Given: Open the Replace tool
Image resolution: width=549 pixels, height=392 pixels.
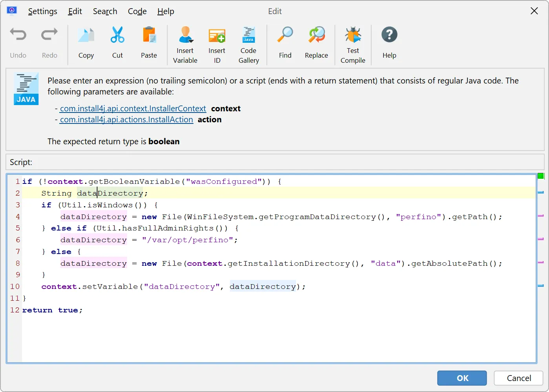Looking at the screenshot, I should pos(316,35).
